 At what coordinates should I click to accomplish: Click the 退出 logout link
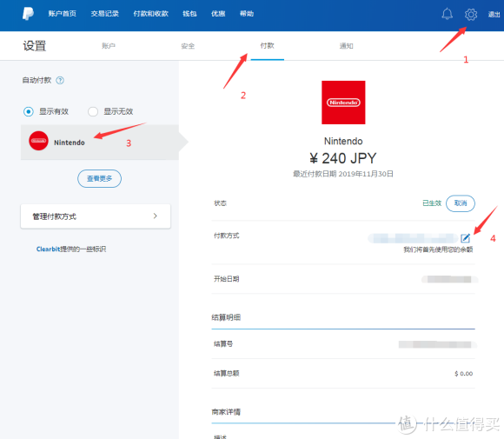click(x=494, y=14)
